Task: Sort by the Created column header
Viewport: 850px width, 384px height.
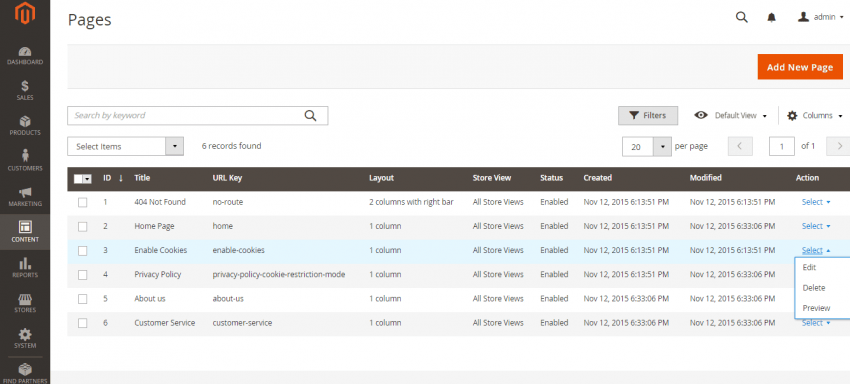Action: click(x=597, y=178)
